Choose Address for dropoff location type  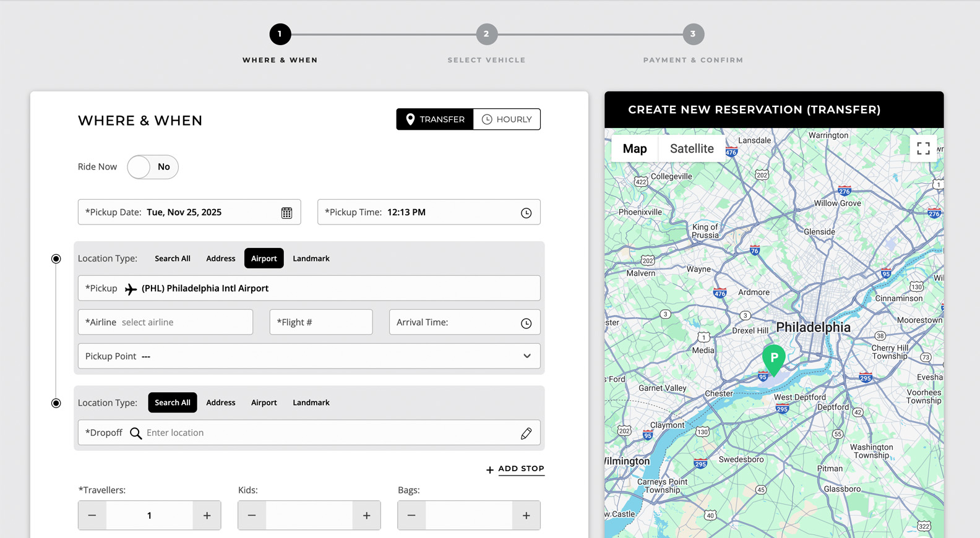point(221,403)
